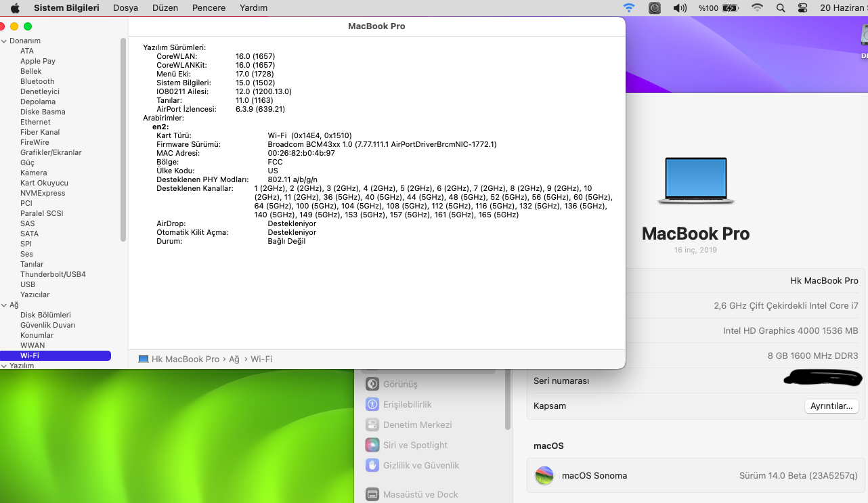Screen dimensions: 868x503
Task: Collapse the Ağ section
Action: [x=4, y=305]
